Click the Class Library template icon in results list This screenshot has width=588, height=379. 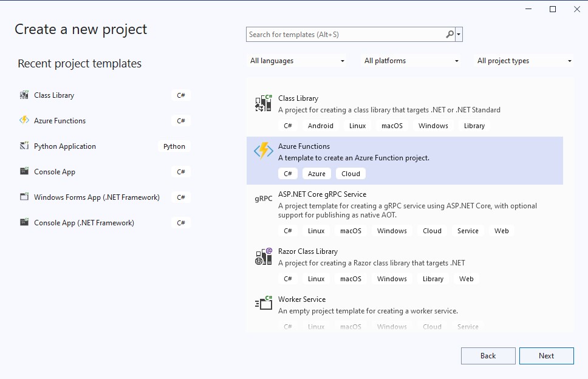tap(263, 103)
